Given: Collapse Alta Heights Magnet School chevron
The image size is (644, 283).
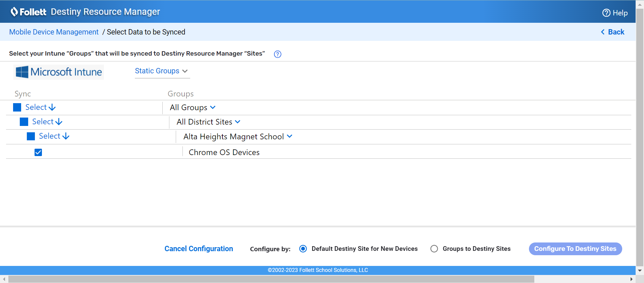Looking at the screenshot, I should tap(289, 136).
